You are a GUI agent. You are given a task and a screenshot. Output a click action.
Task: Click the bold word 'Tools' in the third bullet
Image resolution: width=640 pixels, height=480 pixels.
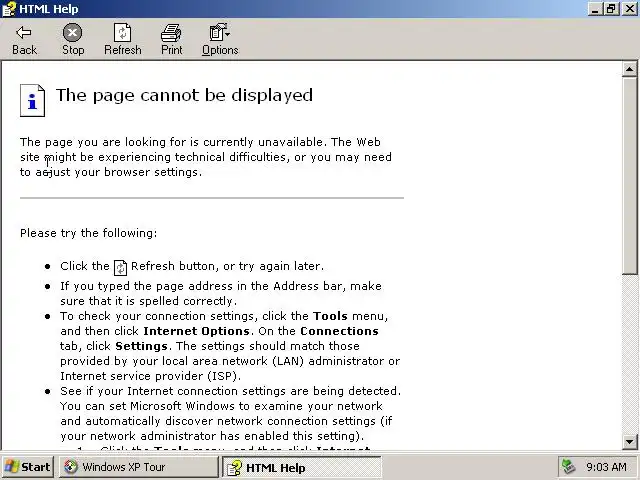330,316
